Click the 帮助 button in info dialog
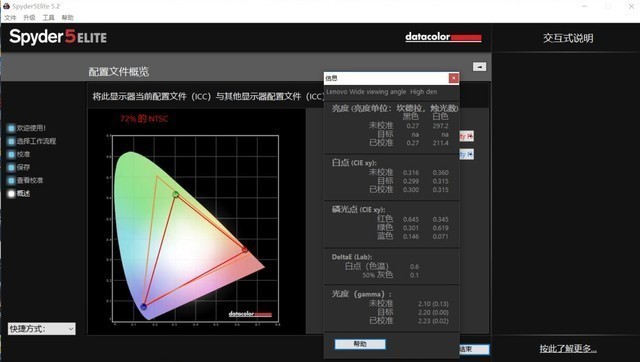 [360, 344]
